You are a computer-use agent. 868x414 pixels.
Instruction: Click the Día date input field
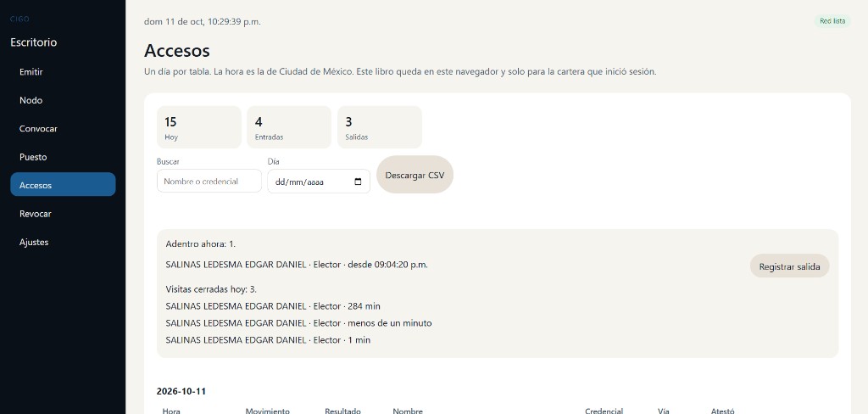(319, 182)
